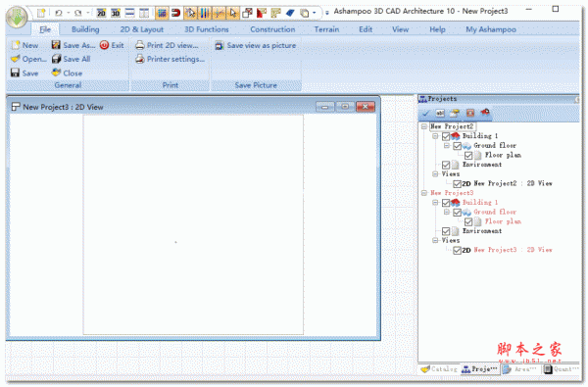
Task: Collapse Ground floor node under New Project2
Action: click(447, 146)
